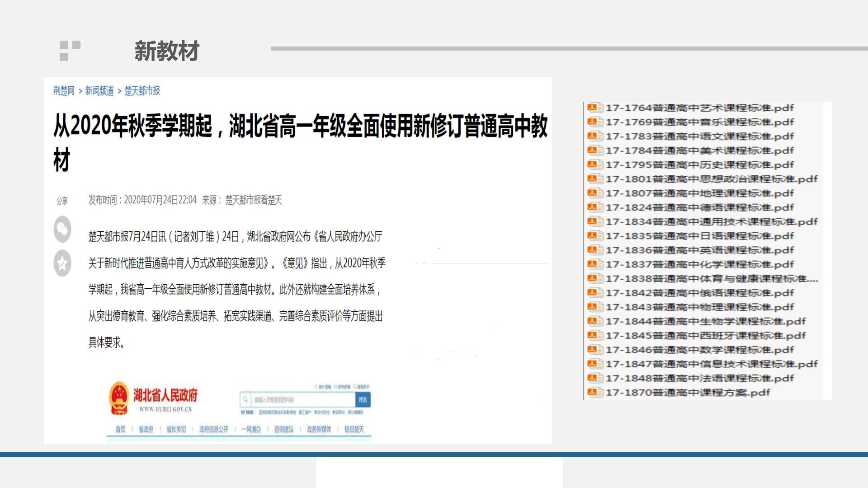Screen dimensions: 868x488
Task: Open the 一网通办 navigation item
Action: click(251, 429)
